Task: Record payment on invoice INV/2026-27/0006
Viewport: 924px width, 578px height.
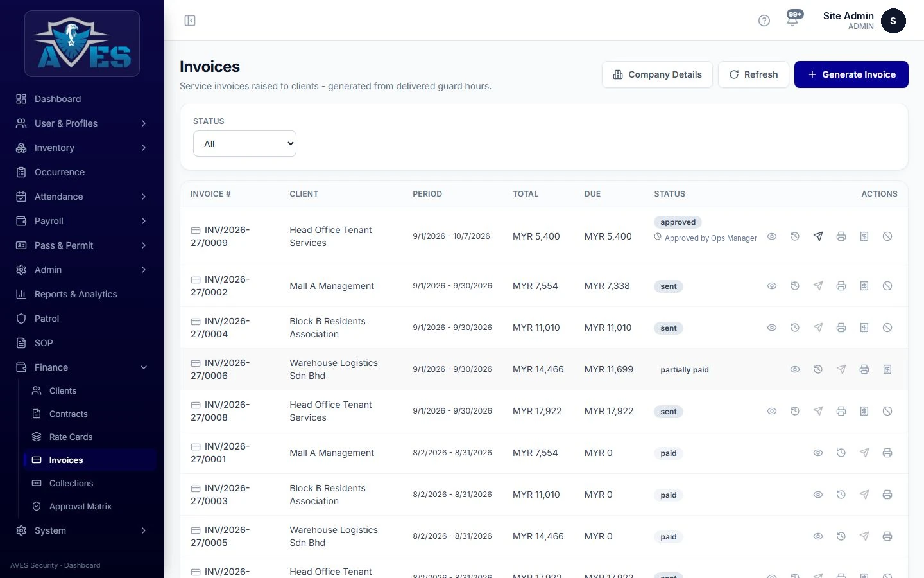Action: (887, 369)
